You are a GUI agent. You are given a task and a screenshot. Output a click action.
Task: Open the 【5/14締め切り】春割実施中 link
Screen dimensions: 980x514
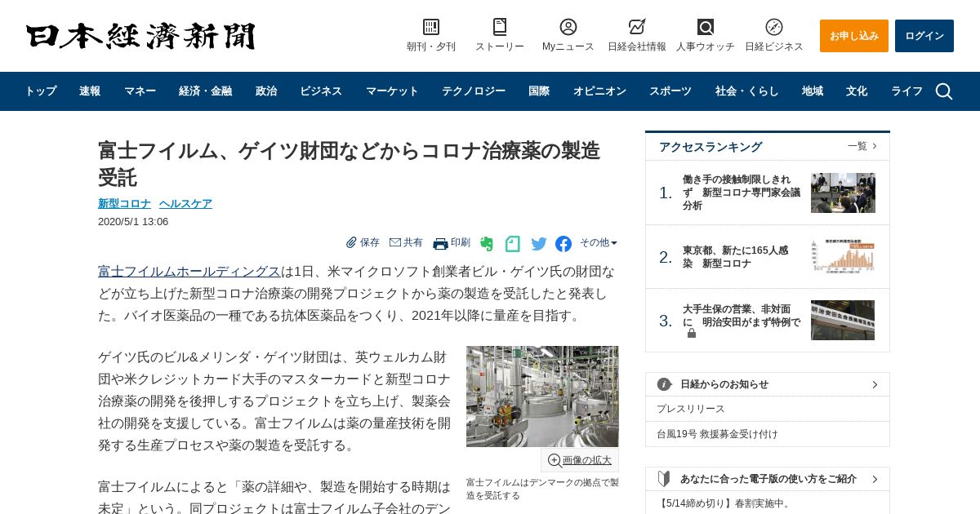[724, 503]
